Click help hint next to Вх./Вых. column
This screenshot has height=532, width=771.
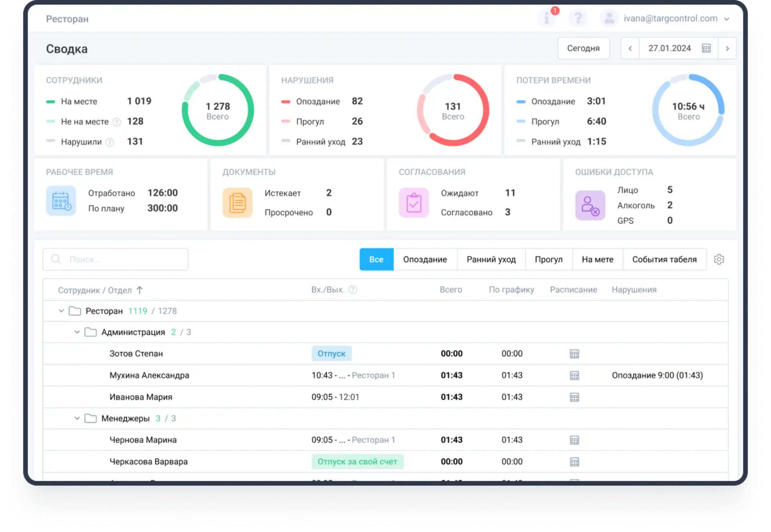(353, 290)
